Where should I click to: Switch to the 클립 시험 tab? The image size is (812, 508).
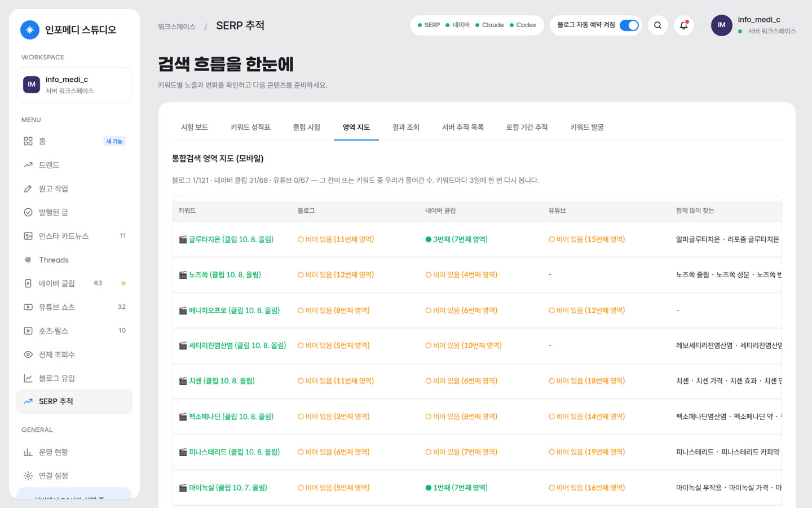[x=306, y=128]
